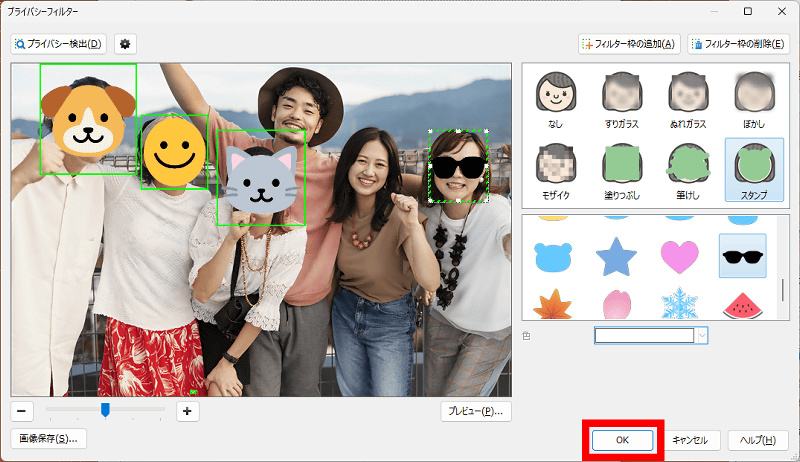
Task: Click フィルター枠の削除 button
Action: [x=738, y=44]
